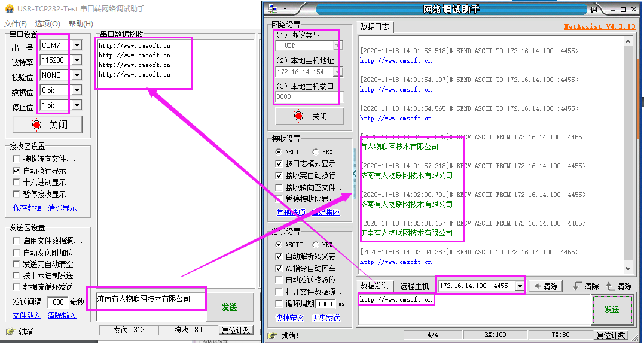Collapse the side panel with the chevron arrow

pyautogui.click(x=354, y=174)
